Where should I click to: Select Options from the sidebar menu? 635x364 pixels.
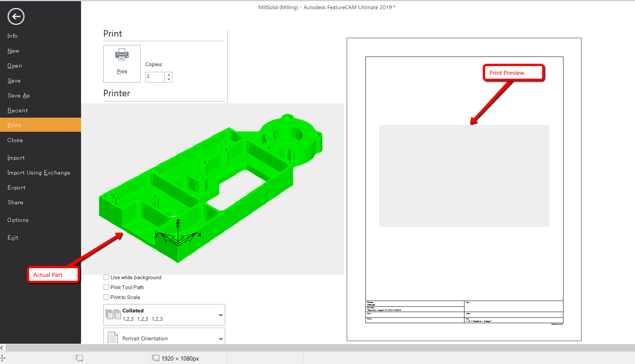18,220
